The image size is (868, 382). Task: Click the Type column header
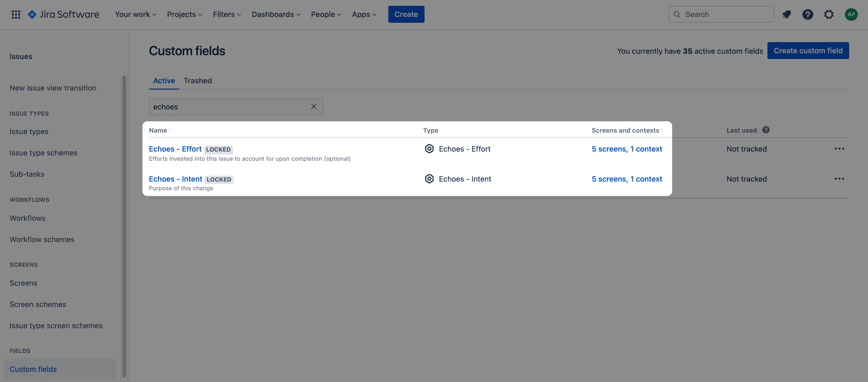430,130
